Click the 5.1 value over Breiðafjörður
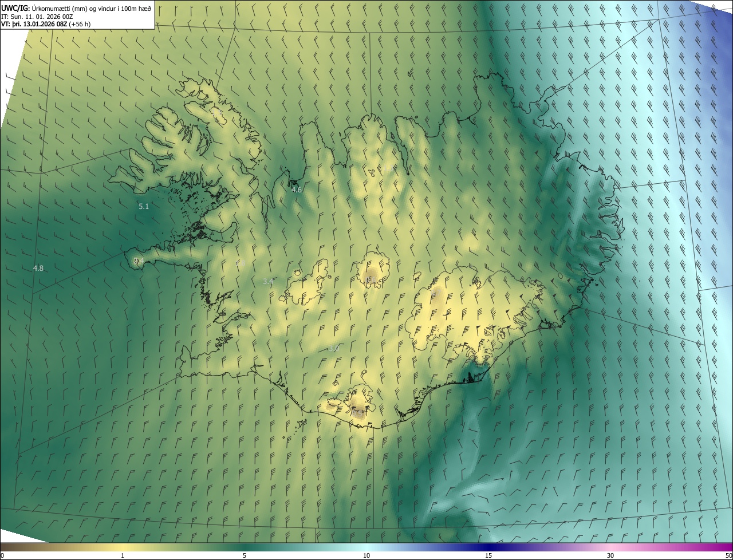Viewport: 733px width, 560px height. (144, 206)
